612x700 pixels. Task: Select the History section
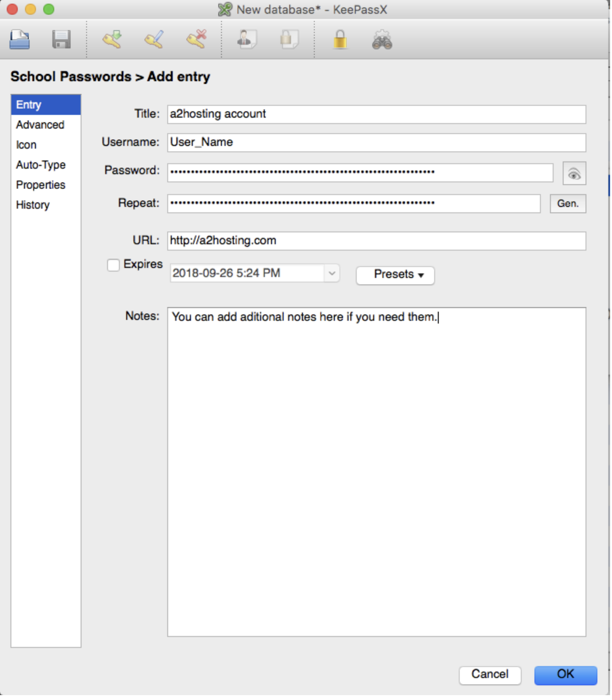[x=33, y=205]
